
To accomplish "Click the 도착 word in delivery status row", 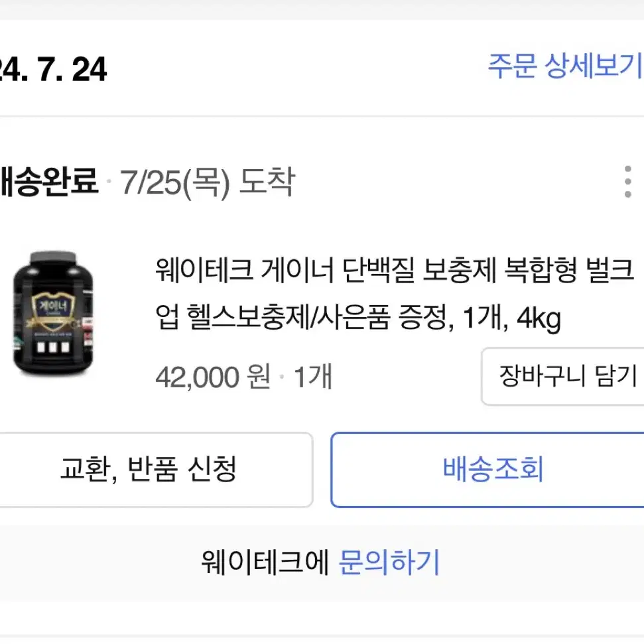I will [267, 181].
